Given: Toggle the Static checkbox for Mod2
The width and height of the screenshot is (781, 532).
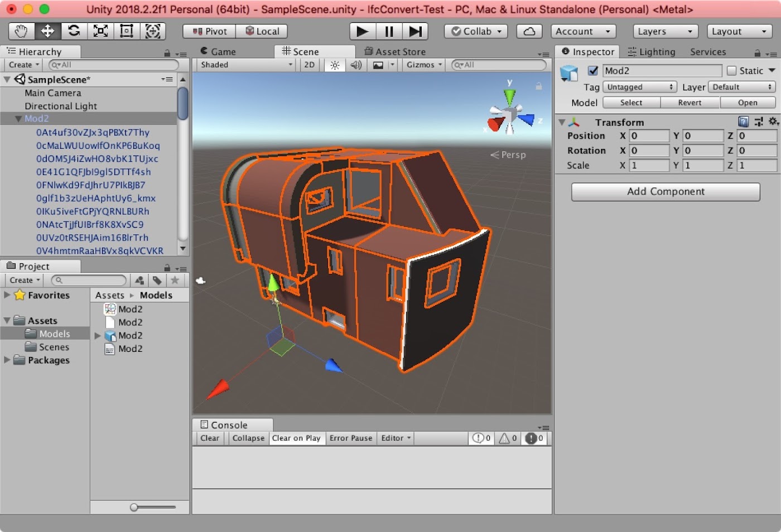Looking at the screenshot, I should click(x=731, y=71).
